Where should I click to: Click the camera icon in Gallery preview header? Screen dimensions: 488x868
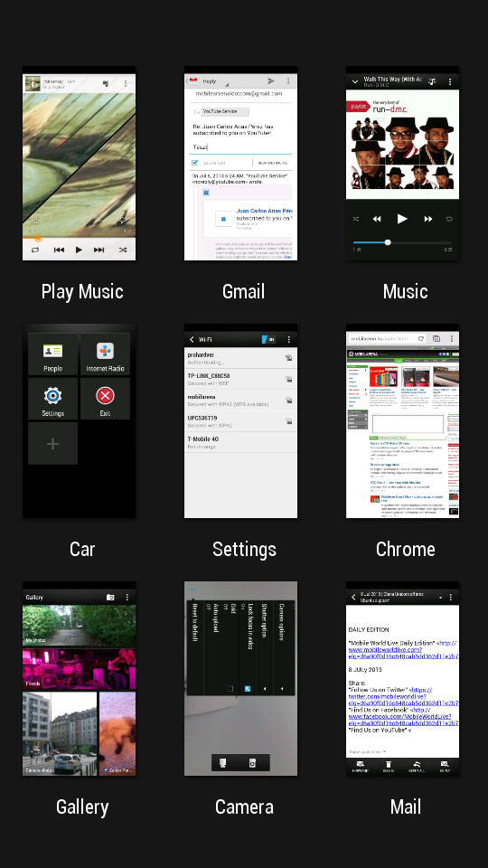click(x=110, y=598)
